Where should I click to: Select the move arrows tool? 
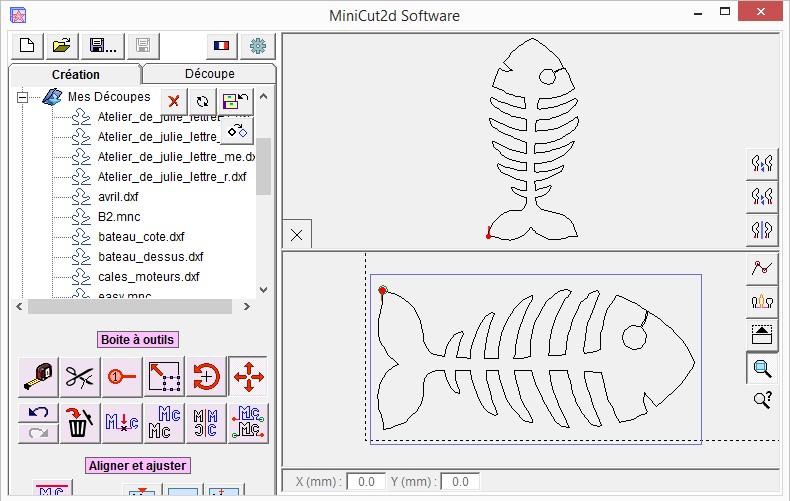click(x=248, y=377)
